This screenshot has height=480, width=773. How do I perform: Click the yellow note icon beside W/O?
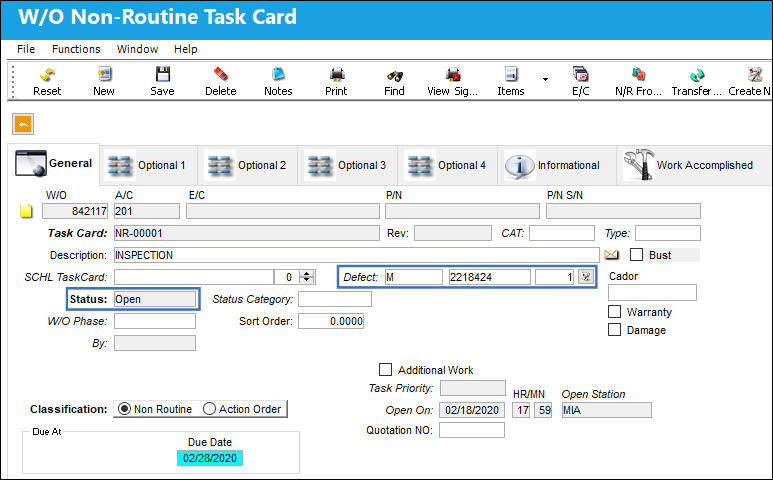[x=26, y=211]
